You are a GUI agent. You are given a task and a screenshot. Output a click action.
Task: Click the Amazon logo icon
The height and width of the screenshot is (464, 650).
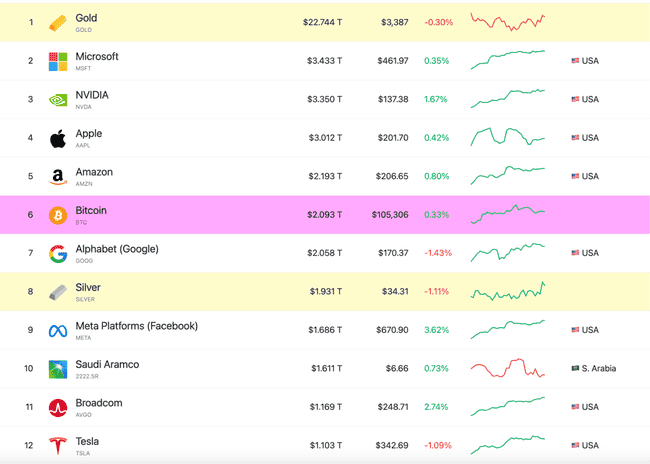pyautogui.click(x=58, y=177)
